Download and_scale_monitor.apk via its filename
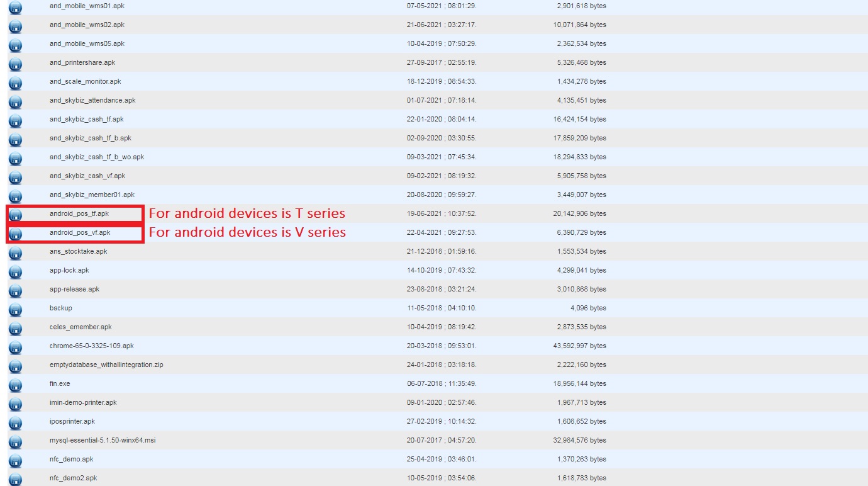This screenshot has height=486, width=868. point(85,81)
